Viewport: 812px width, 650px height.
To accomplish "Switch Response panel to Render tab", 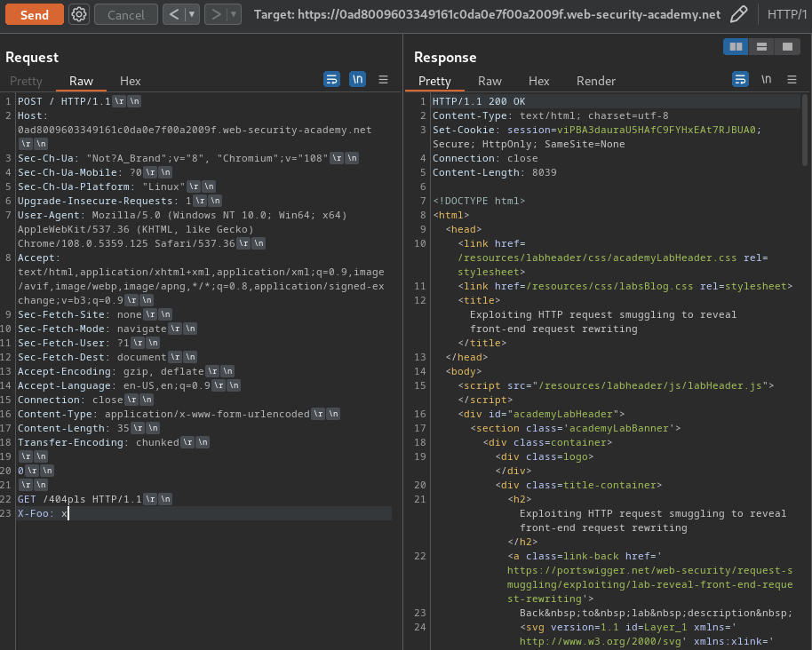I will (x=596, y=81).
